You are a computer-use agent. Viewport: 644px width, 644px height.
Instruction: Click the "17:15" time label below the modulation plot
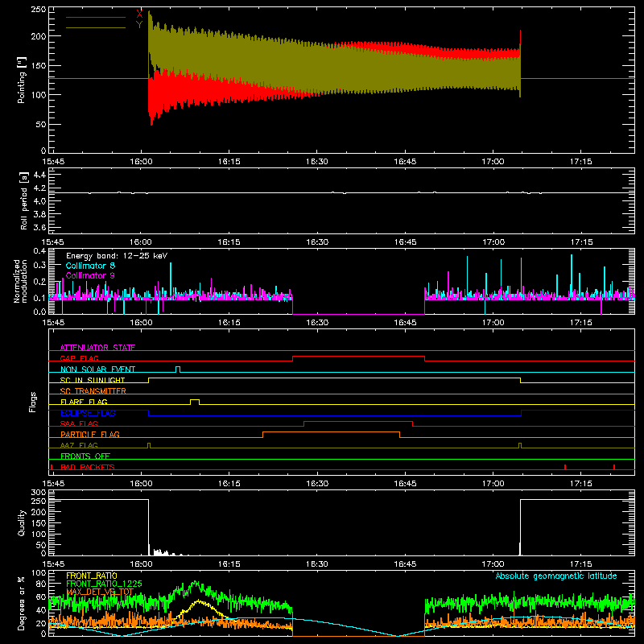coord(580,323)
